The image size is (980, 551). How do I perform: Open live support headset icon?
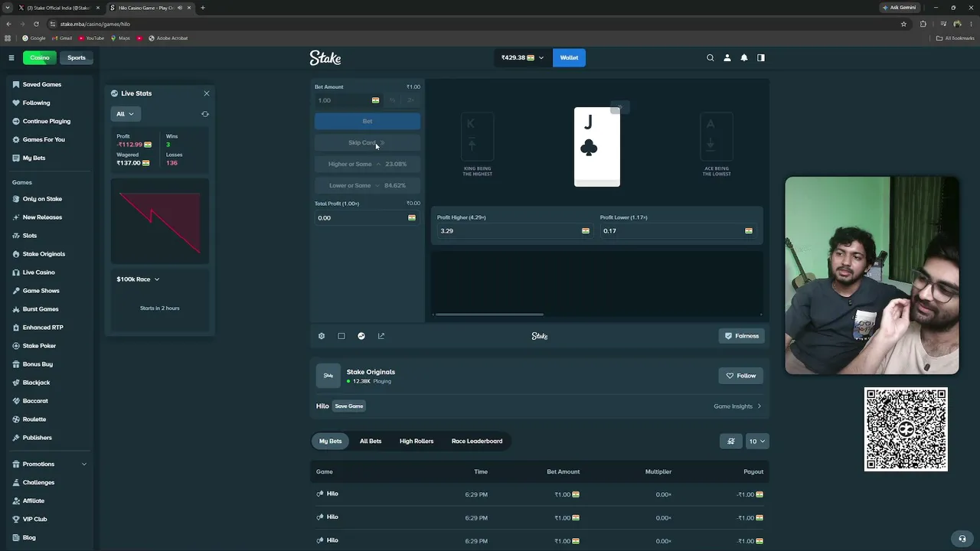962,538
